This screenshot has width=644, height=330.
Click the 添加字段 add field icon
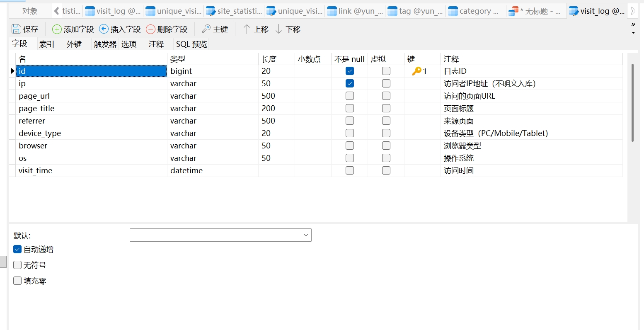[x=57, y=29]
